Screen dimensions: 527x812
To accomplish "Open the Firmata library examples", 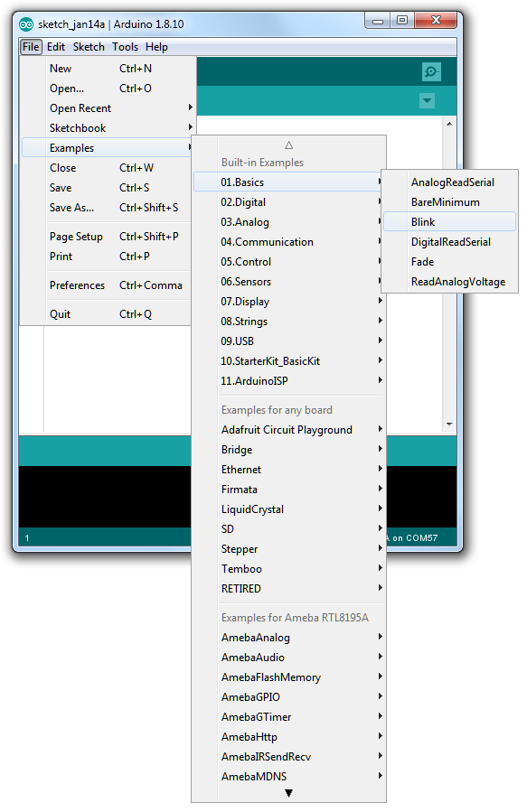I will pyautogui.click(x=288, y=489).
